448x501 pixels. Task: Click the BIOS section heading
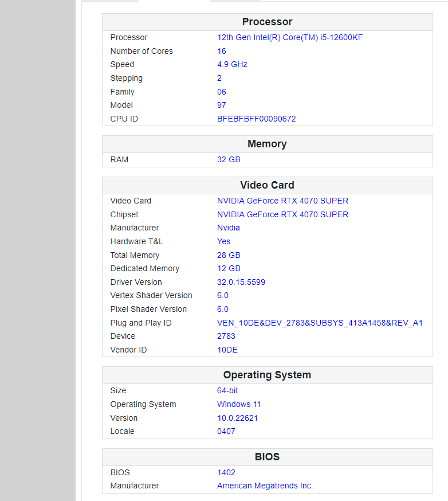click(268, 457)
